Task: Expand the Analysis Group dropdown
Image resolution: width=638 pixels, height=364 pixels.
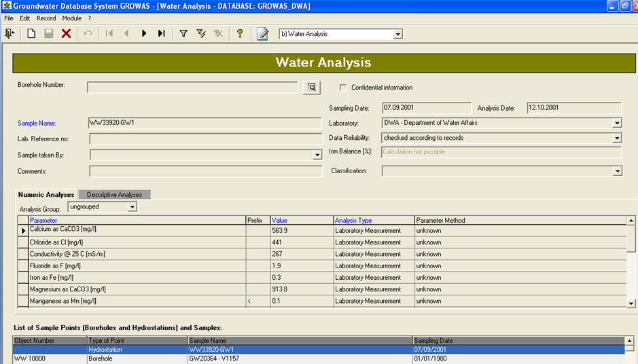Action: tap(132, 206)
